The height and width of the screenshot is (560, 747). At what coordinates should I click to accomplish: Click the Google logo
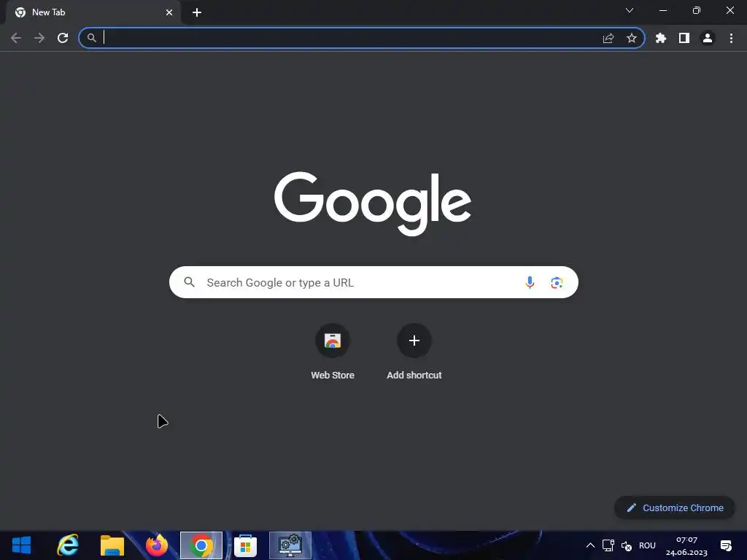(373, 203)
